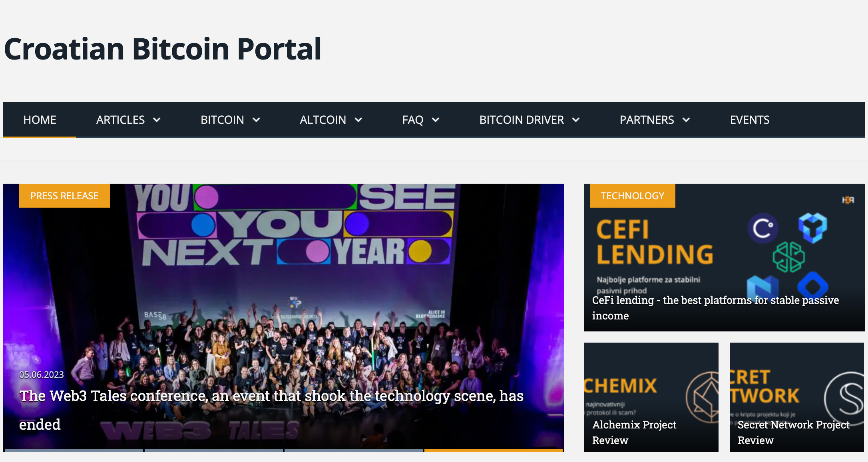Click the Alchemix logo icon on card
Screen dimensions: 868x462
pyautogui.click(x=703, y=397)
